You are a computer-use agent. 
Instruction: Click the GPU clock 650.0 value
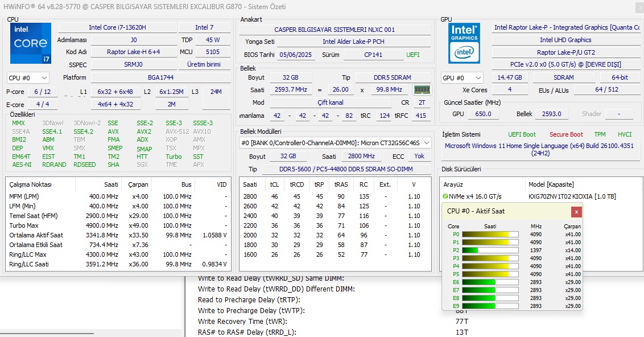click(483, 114)
